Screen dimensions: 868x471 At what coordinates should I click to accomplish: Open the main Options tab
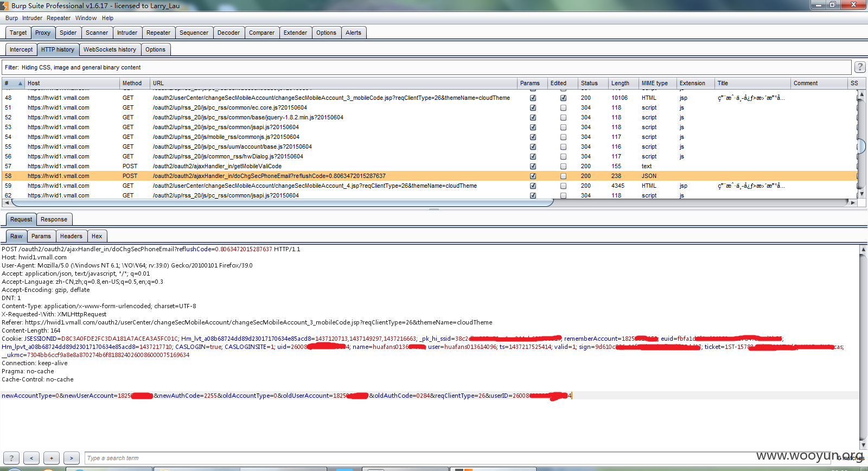point(326,33)
